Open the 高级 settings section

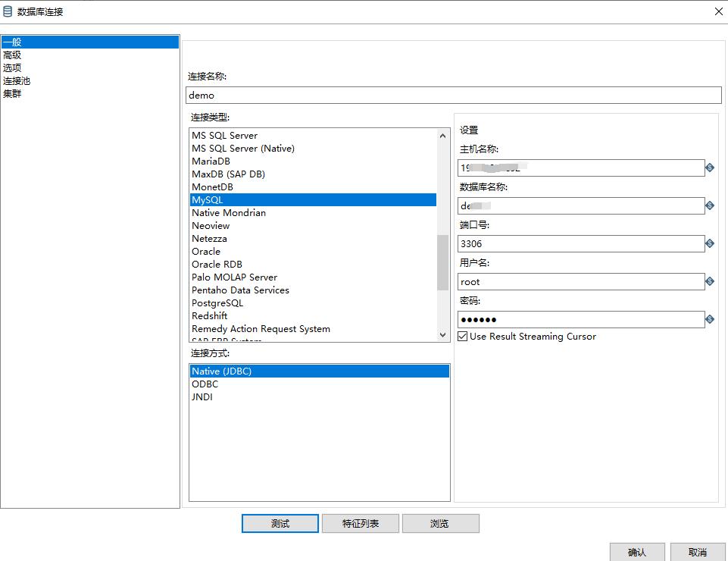(x=12, y=55)
